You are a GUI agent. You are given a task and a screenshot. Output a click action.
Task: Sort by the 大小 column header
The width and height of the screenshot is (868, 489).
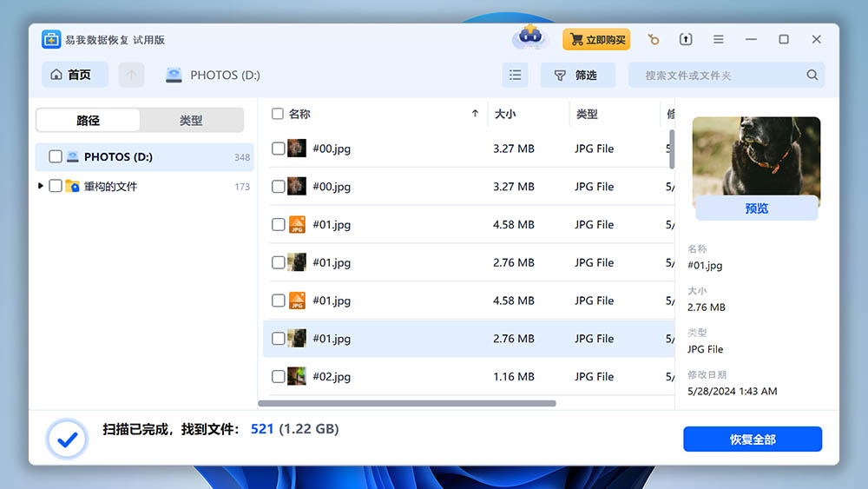click(505, 114)
